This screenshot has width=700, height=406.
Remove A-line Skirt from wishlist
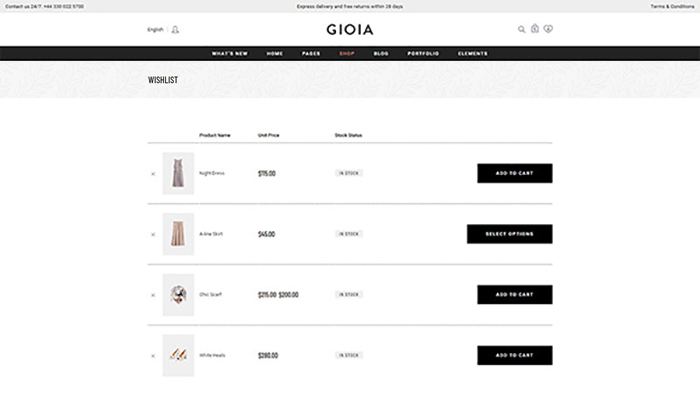click(153, 235)
